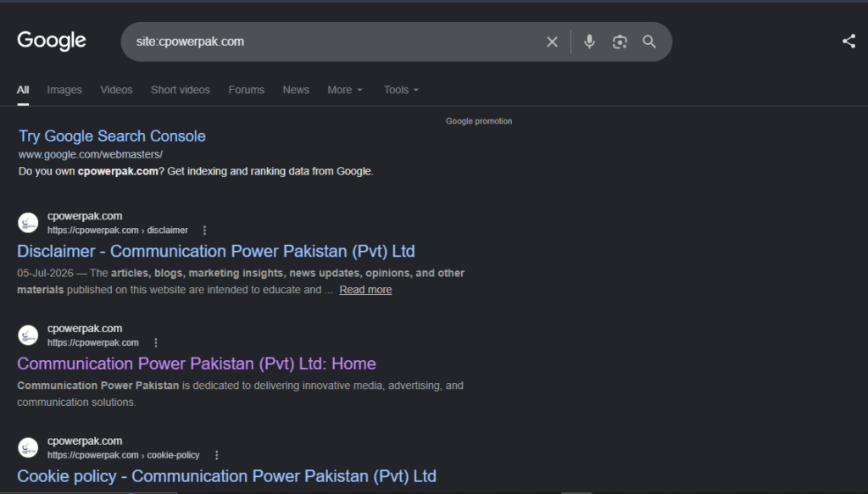Open the Forums tab
The image size is (868, 494).
pos(247,90)
